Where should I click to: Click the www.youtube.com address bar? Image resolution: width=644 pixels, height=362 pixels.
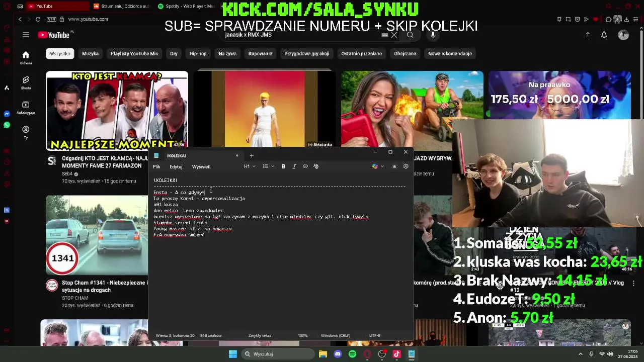point(88,19)
